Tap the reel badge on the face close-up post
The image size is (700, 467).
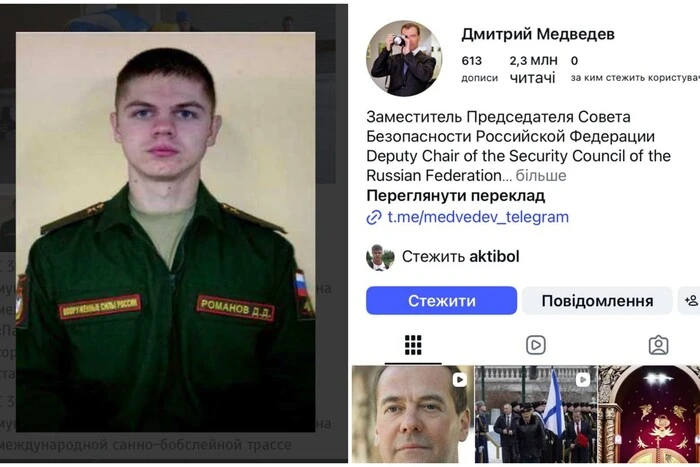[459, 379]
